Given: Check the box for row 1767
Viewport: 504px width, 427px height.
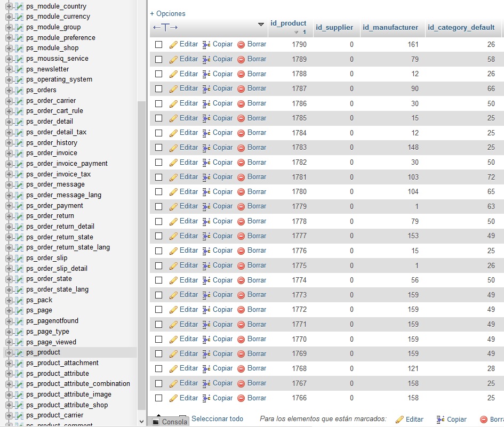Looking at the screenshot, I should click(159, 383).
